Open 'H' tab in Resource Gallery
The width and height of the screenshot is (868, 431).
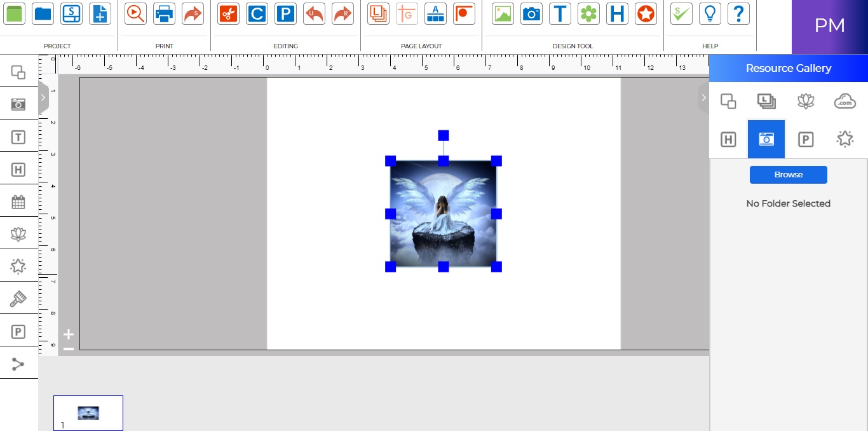[x=728, y=139]
